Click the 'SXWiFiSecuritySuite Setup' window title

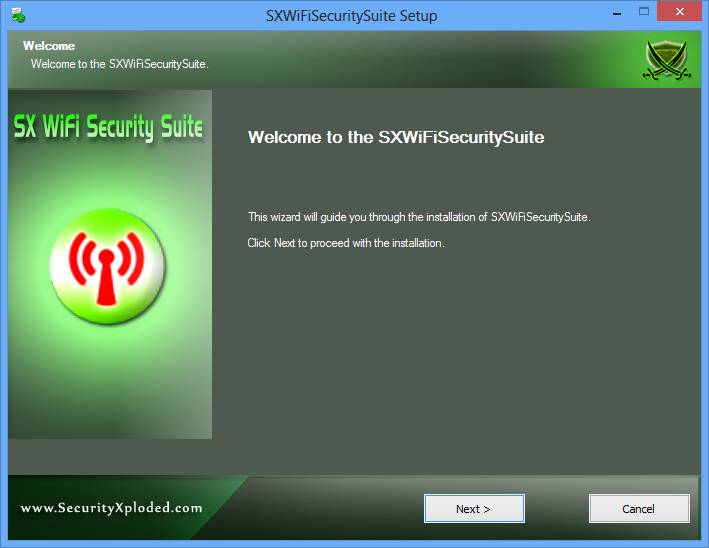pyautogui.click(x=351, y=16)
